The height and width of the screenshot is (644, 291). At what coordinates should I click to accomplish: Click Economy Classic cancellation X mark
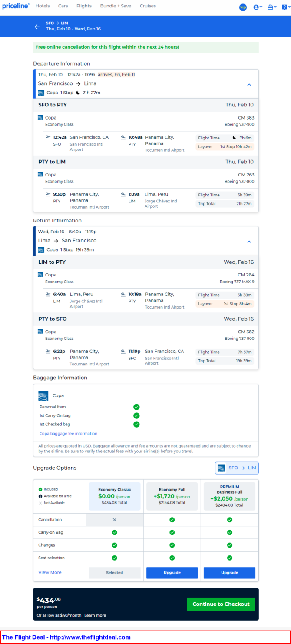(115, 520)
